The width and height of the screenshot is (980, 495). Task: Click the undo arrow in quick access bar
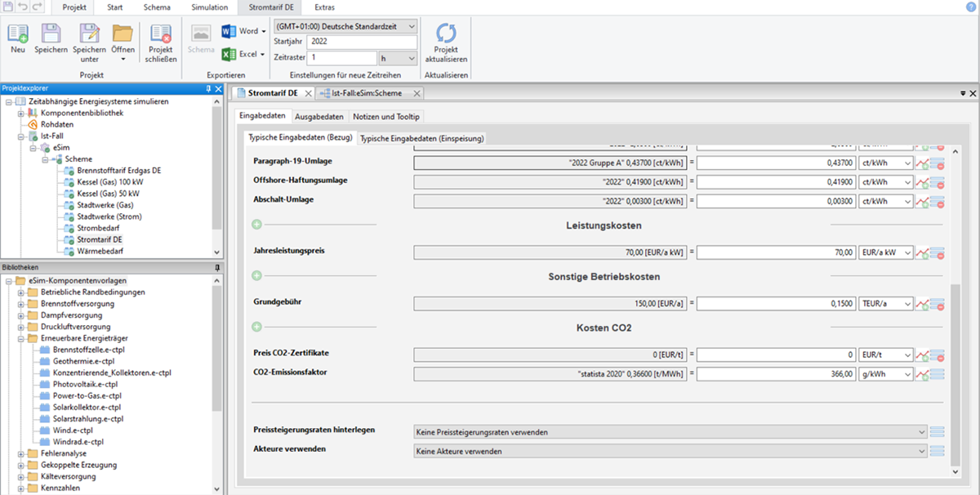pos(24,7)
